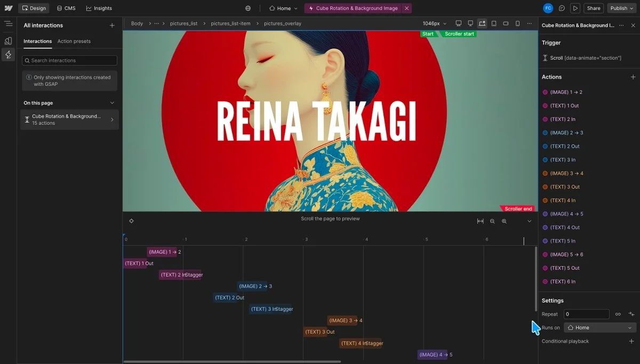Click the Webflow logo icon
This screenshot has height=364, width=640.
point(9,8)
